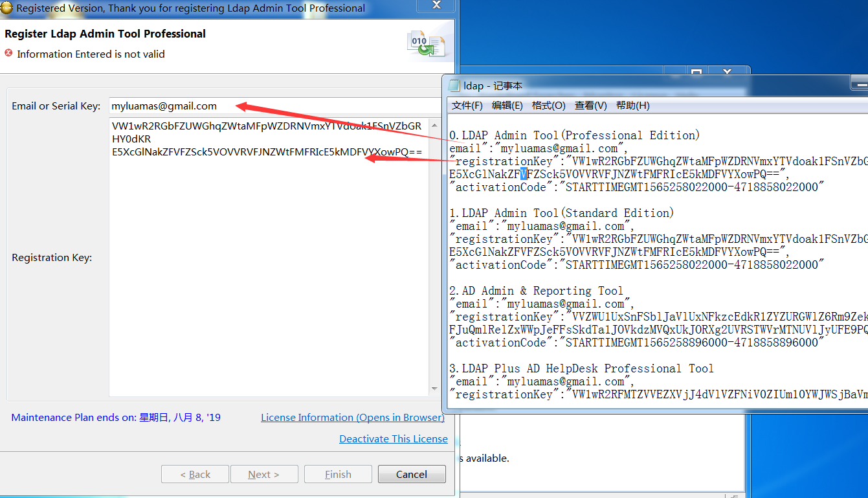This screenshot has height=498, width=868.
Task: Click the email line under AD Admin & Reporting Tool
Action: click(x=541, y=304)
